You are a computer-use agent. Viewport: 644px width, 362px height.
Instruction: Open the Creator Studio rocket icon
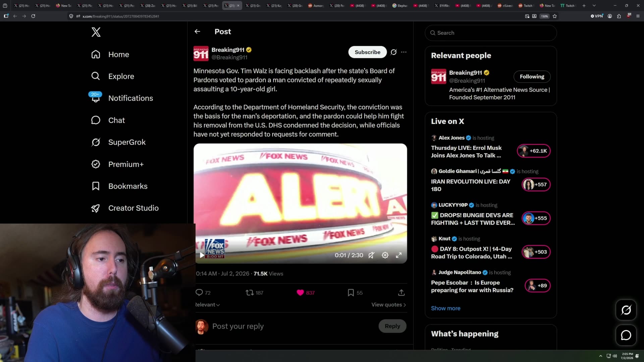96,208
